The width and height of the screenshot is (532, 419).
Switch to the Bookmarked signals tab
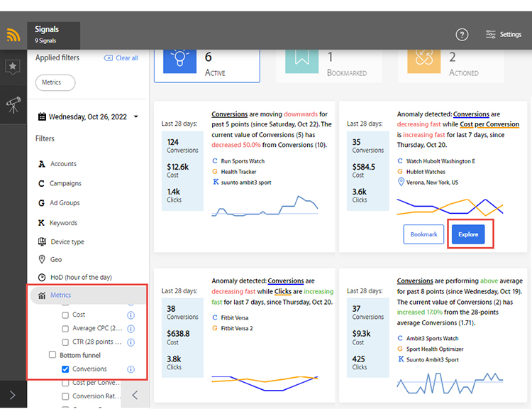(328, 65)
